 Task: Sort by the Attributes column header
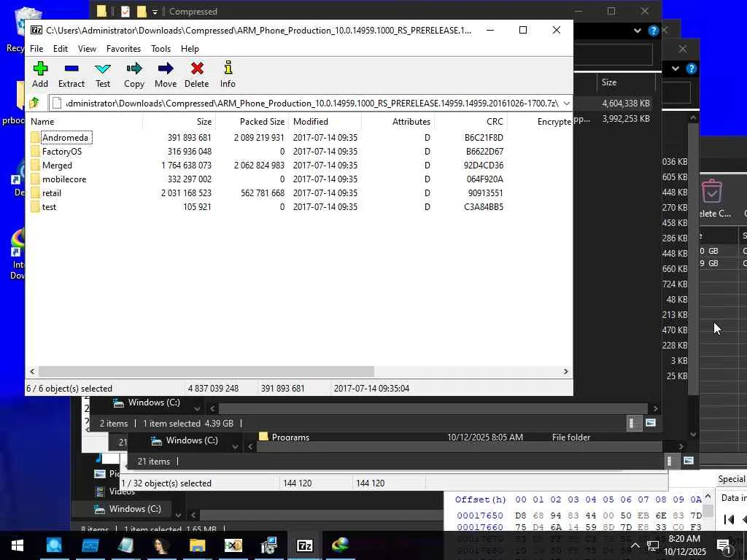pos(398,122)
